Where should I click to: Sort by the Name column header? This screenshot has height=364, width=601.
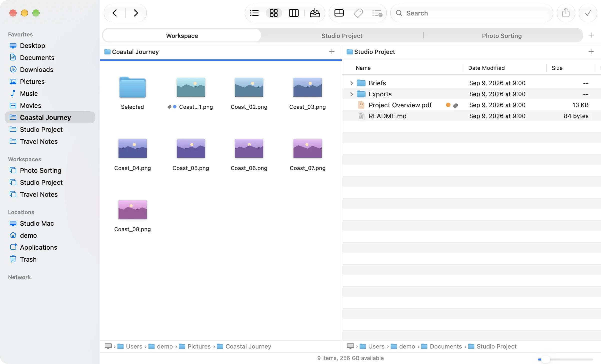(363, 68)
